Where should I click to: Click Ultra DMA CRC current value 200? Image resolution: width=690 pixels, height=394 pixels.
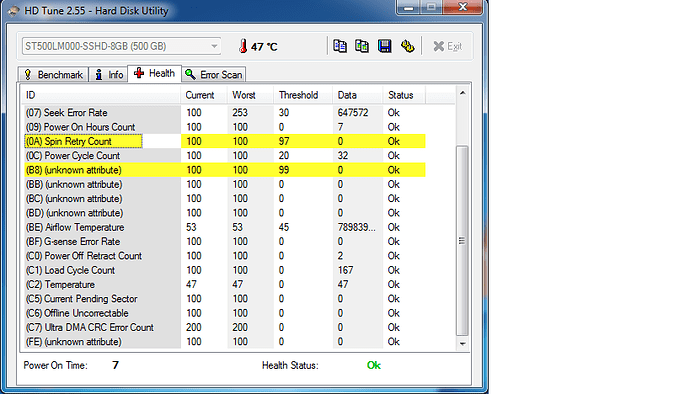(194, 327)
